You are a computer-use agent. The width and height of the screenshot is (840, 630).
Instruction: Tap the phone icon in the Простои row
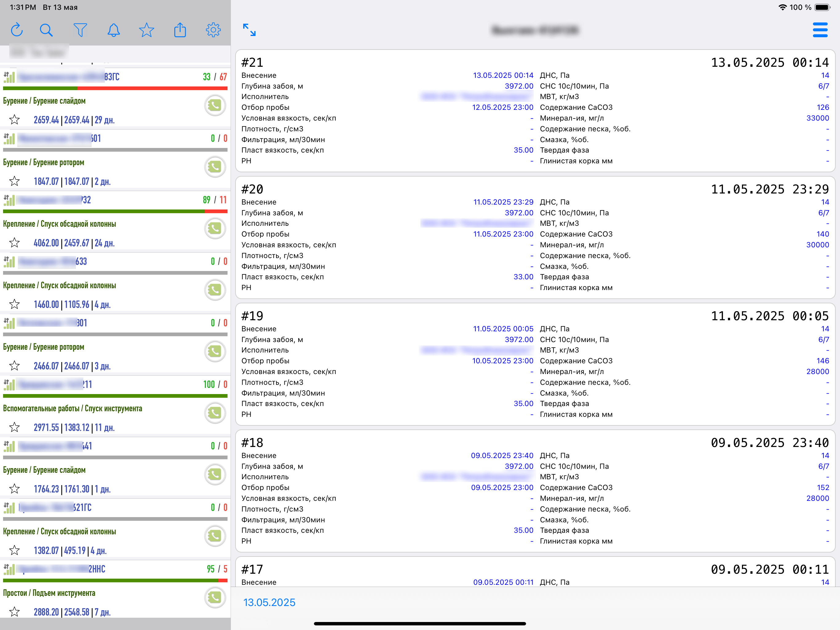point(215,598)
